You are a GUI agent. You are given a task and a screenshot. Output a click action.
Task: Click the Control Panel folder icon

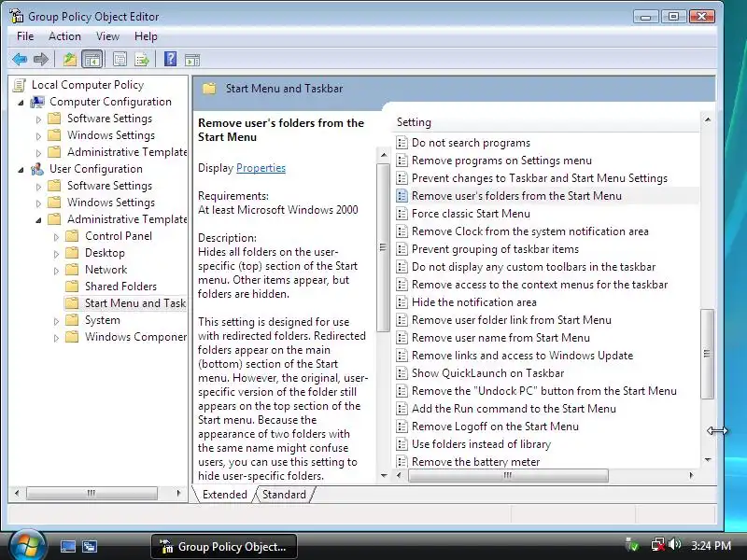coord(72,236)
